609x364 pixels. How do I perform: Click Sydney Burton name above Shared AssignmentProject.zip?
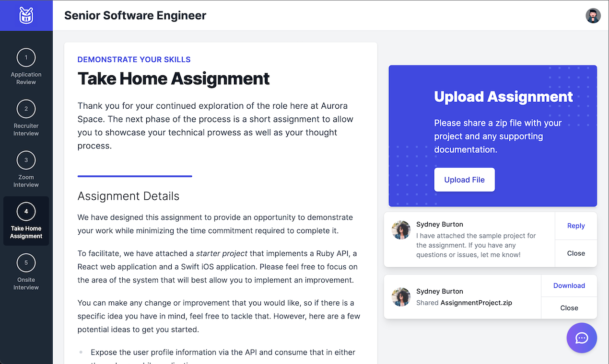click(440, 291)
